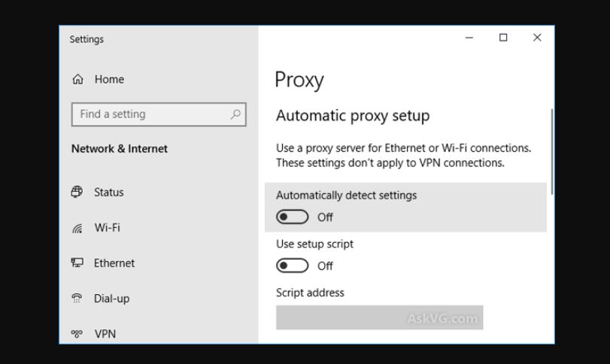Select the Dial-up phone icon
The width and height of the screenshot is (610, 364).
pyautogui.click(x=77, y=299)
